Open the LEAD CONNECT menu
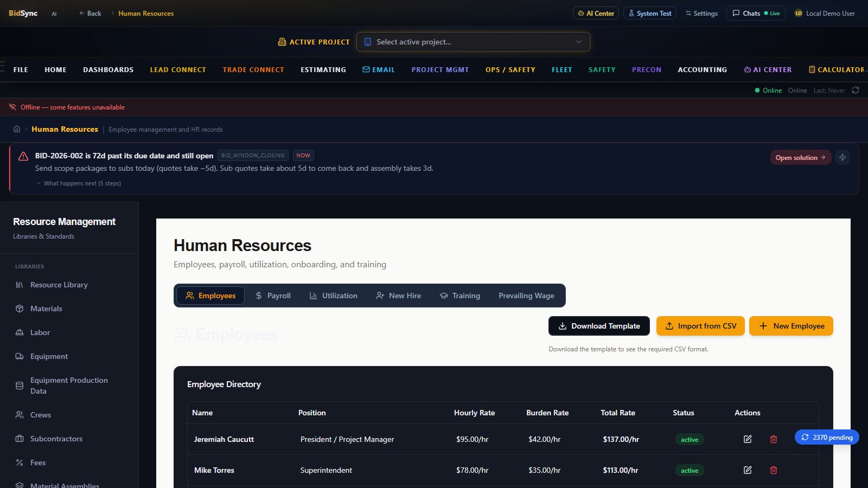This screenshot has height=488, width=868. click(178, 69)
